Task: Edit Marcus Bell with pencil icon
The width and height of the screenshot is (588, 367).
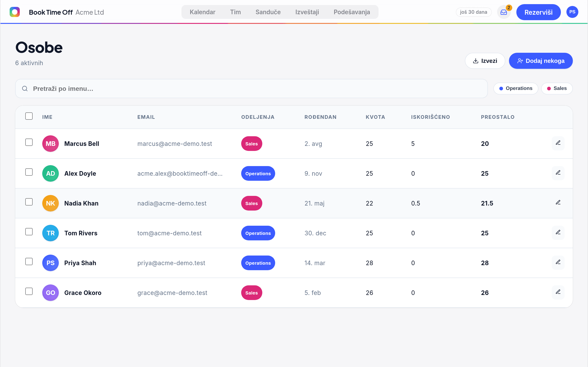Action: pyautogui.click(x=558, y=143)
